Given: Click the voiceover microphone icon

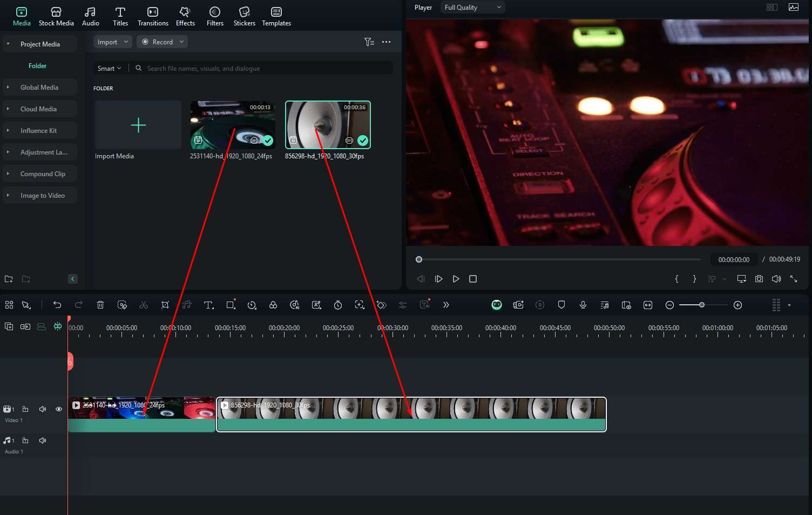Looking at the screenshot, I should tap(583, 305).
